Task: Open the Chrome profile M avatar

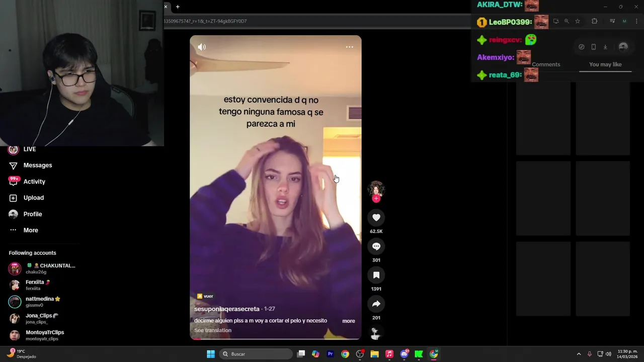Action: pos(624,21)
